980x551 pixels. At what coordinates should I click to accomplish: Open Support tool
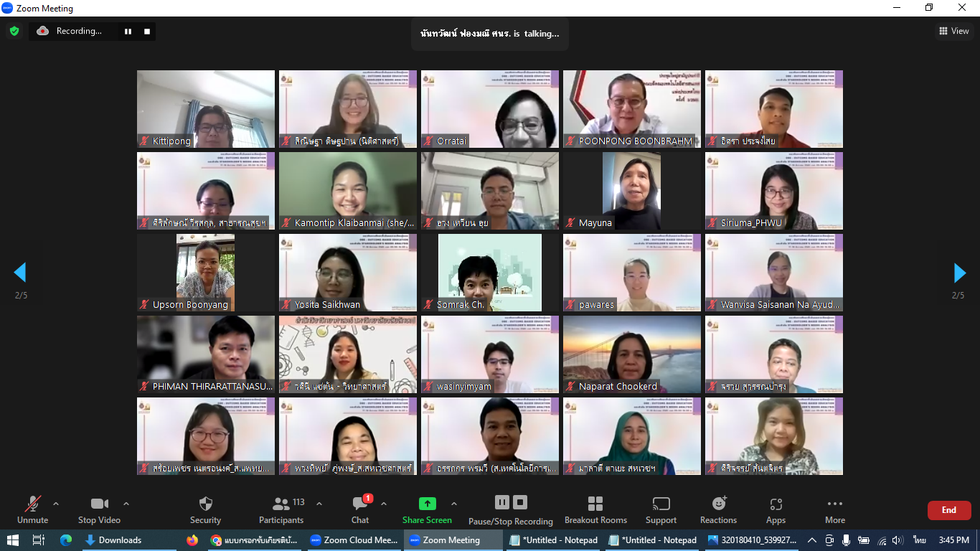pyautogui.click(x=661, y=510)
